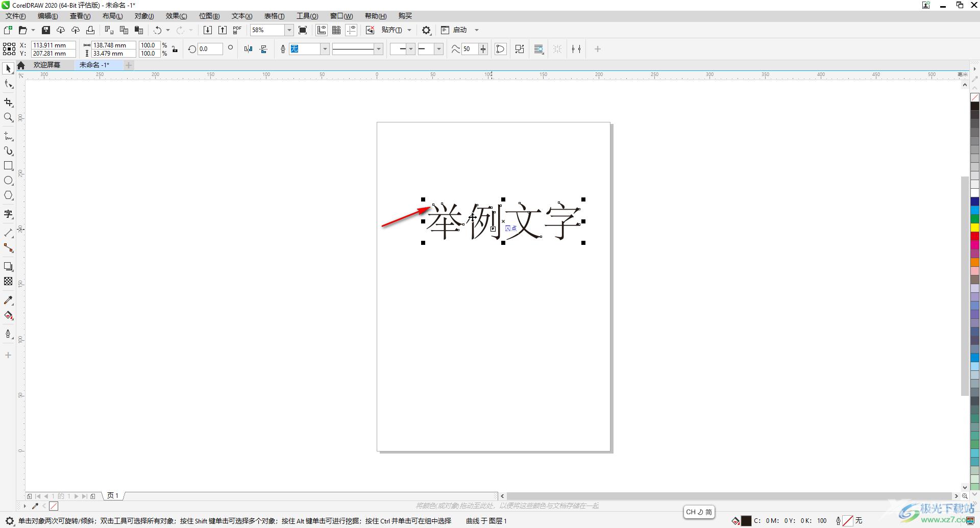Select the Drop Shadow tool
Viewport: 980px width, 528px height.
[8, 267]
